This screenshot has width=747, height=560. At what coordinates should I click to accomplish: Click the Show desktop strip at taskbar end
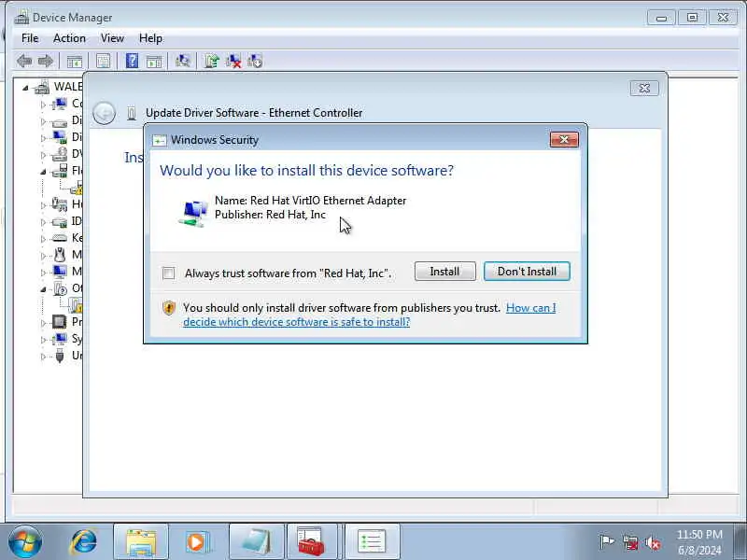click(x=740, y=541)
